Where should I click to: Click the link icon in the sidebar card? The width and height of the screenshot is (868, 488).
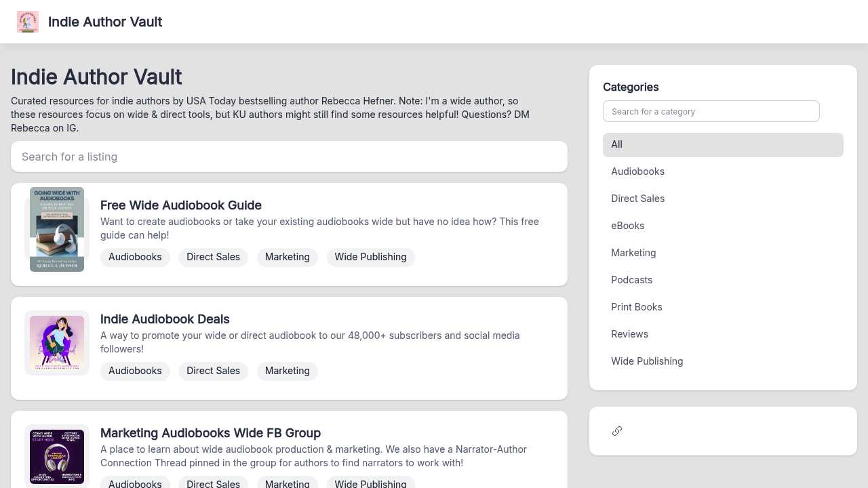(617, 431)
